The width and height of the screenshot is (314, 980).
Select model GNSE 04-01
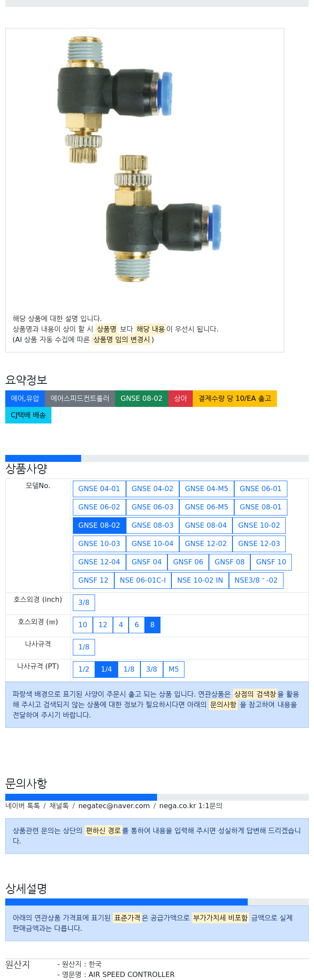(x=99, y=489)
